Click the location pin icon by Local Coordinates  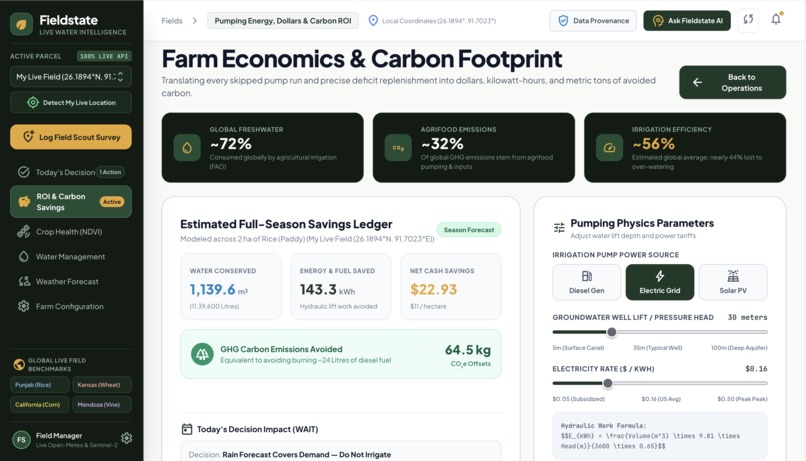(373, 21)
